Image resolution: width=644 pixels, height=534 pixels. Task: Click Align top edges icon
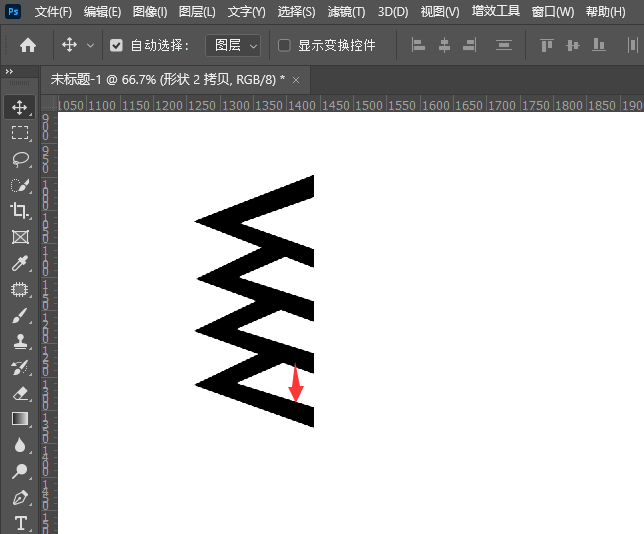pyautogui.click(x=547, y=45)
